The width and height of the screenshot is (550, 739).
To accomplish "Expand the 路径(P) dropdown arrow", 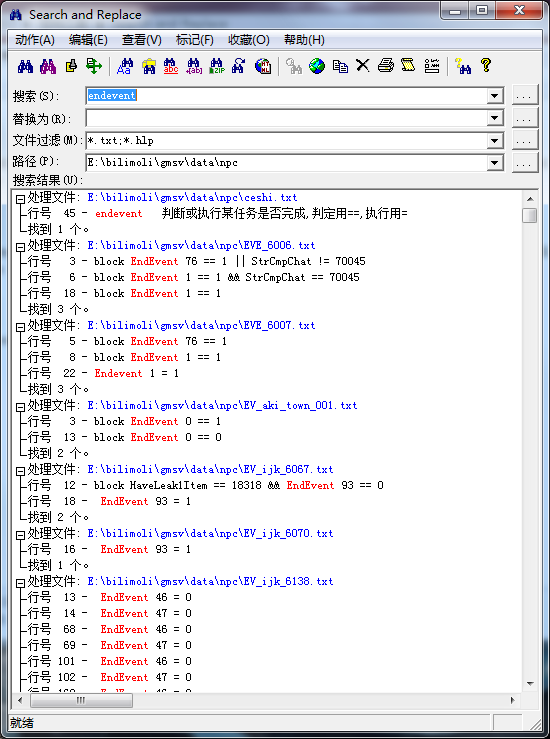I will point(494,163).
